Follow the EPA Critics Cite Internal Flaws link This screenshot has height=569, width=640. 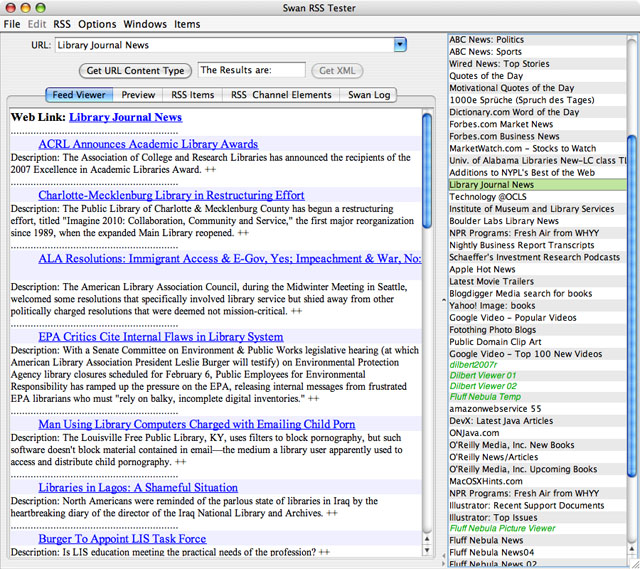tap(160, 337)
